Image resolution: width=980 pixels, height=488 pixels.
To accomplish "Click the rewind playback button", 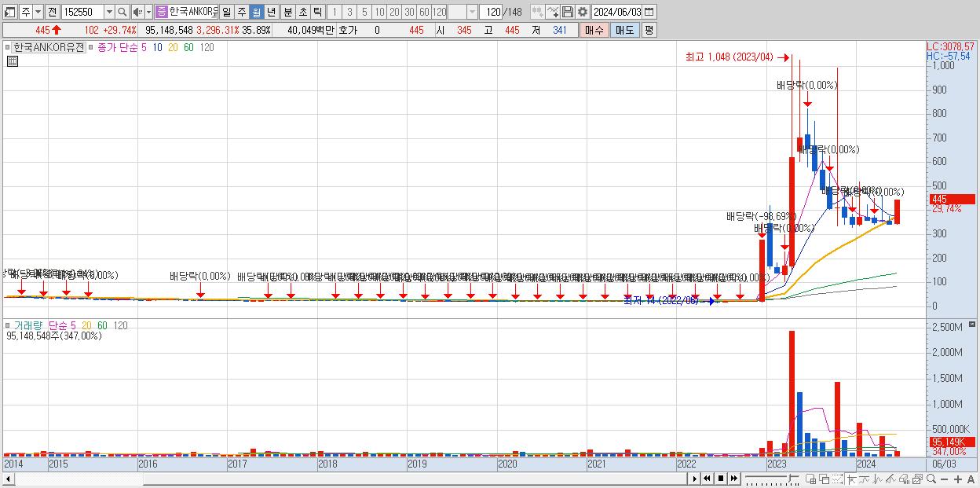I will 707,479.
